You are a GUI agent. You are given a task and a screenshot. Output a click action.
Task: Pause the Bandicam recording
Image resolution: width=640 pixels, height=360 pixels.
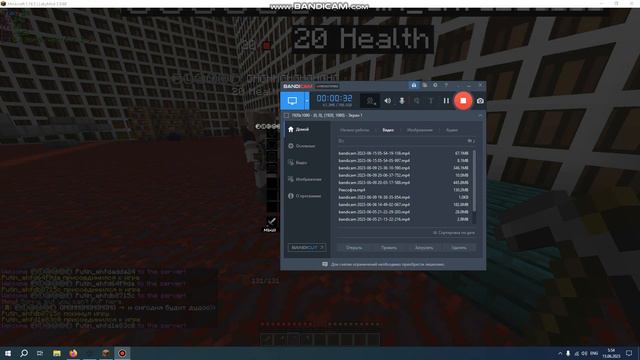coord(446,101)
